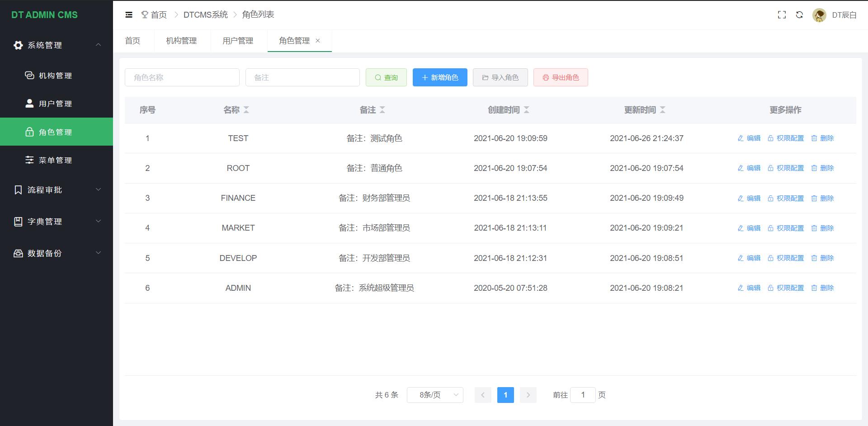Click the 导出角色 button
868x426 pixels.
[561, 77]
